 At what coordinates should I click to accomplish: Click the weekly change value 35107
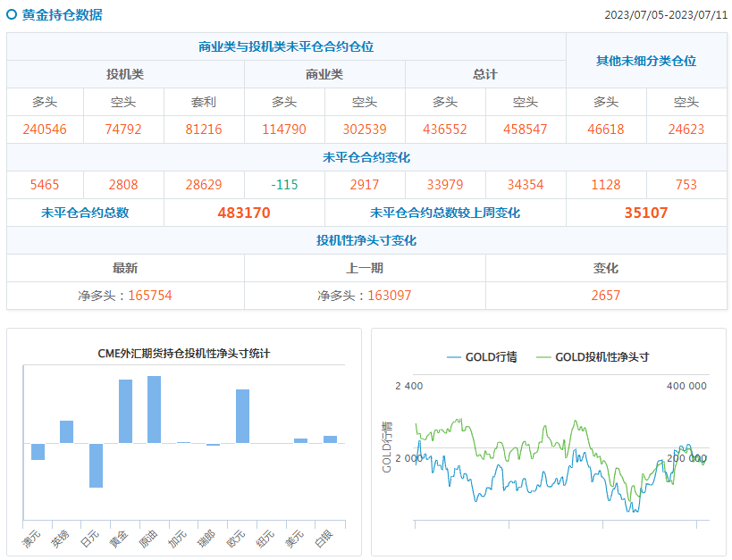tap(646, 213)
